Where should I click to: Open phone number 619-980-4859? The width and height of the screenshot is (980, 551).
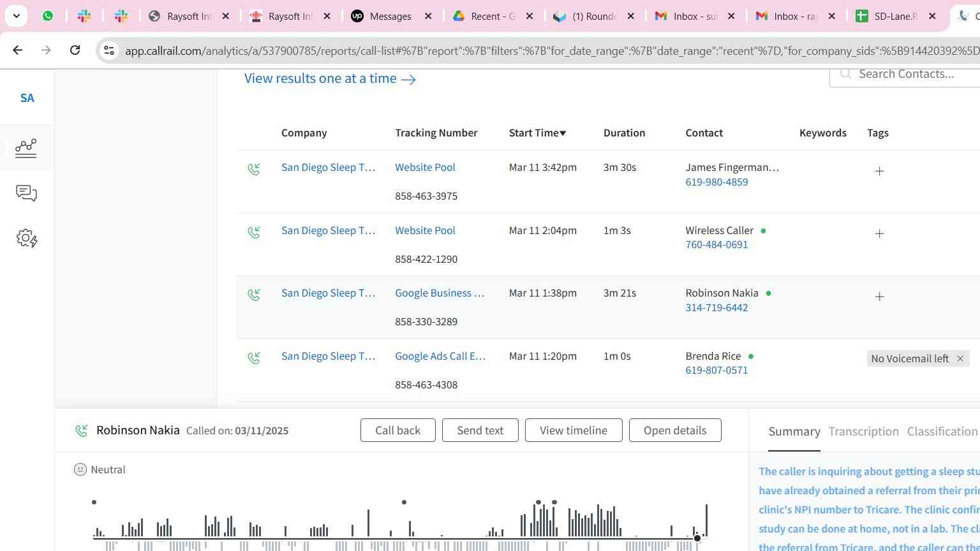click(x=716, y=182)
